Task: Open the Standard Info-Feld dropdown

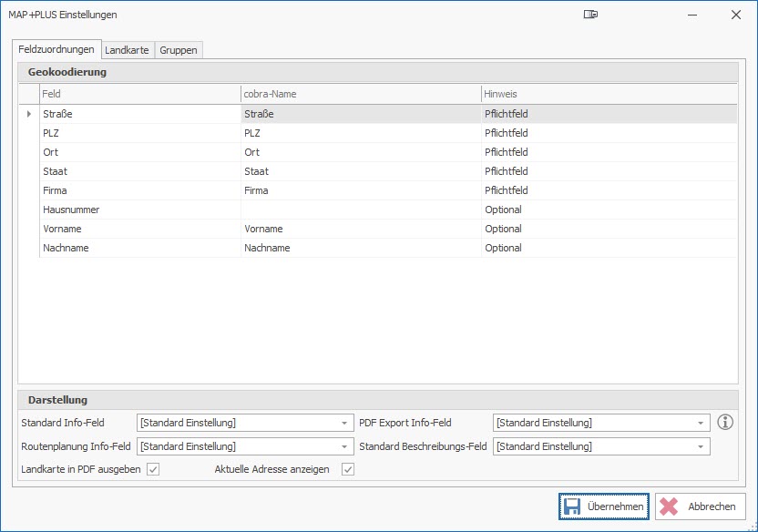Action: click(x=245, y=423)
